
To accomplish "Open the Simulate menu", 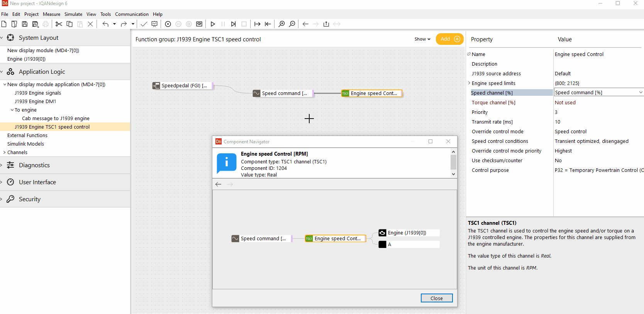I will tap(73, 14).
